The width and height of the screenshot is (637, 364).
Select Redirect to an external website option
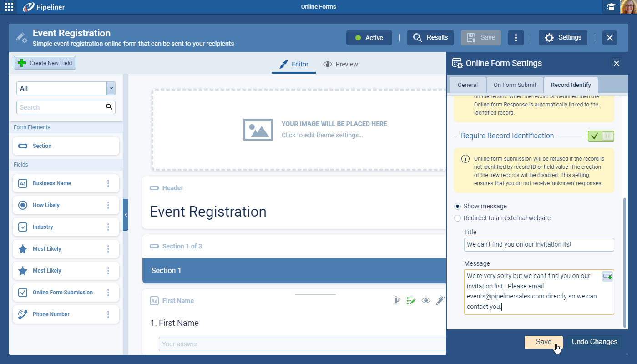coord(458,218)
